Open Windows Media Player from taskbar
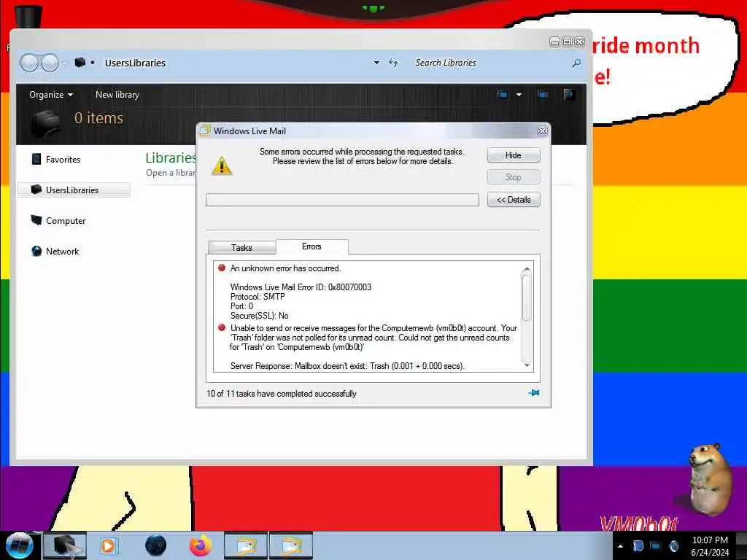 [108, 545]
